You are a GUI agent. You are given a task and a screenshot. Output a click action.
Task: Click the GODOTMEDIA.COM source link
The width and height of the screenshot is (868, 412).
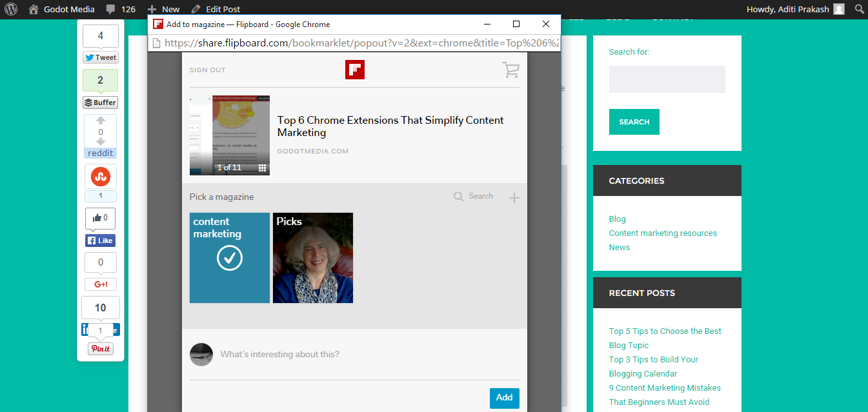313,152
